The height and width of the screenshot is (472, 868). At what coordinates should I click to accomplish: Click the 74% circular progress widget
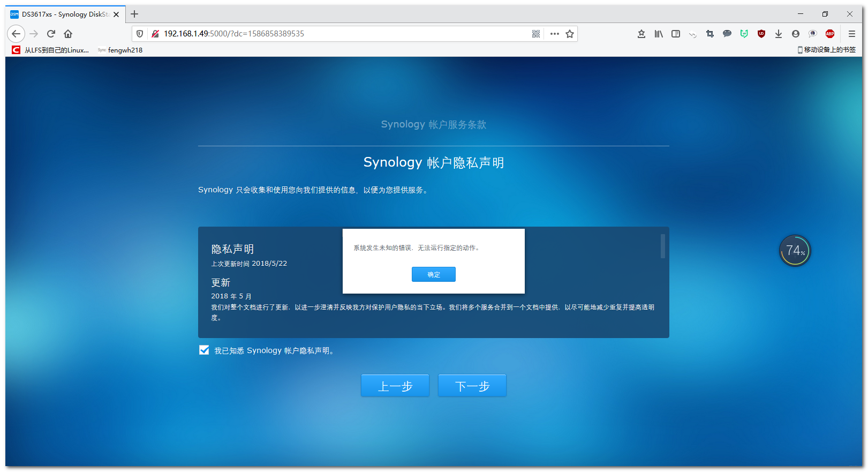coord(795,251)
